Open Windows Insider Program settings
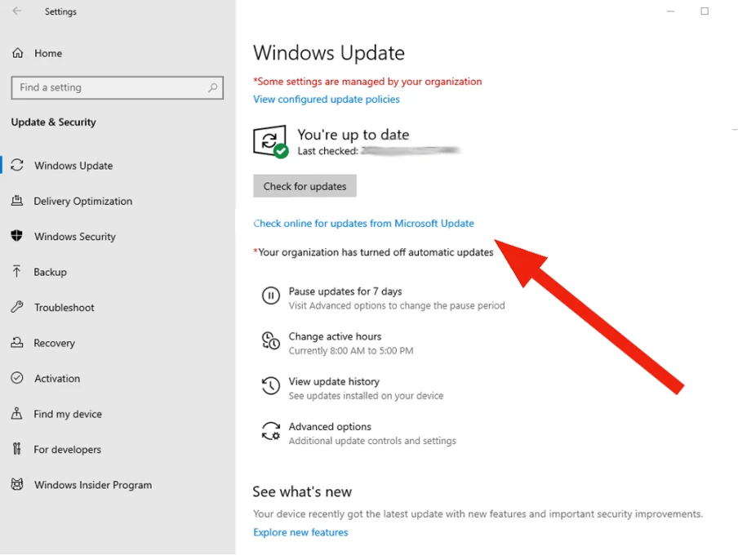This screenshot has width=738, height=560. click(x=93, y=485)
